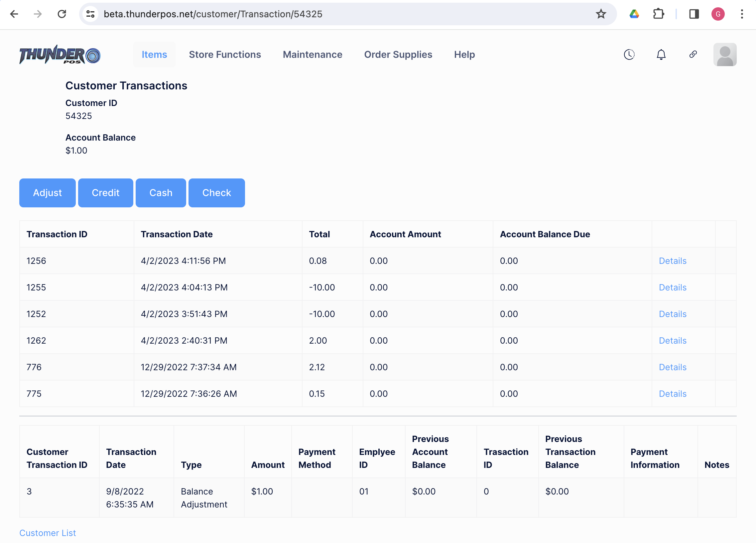Open the browser side panel icon
This screenshot has width=756, height=543.
(x=694, y=14)
